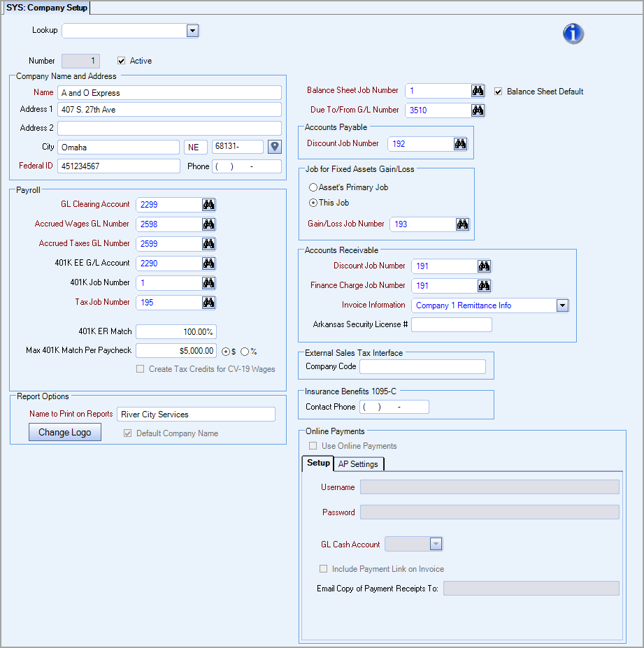Click the Change Logo button
Screen dimensions: 644x648
[x=64, y=431]
